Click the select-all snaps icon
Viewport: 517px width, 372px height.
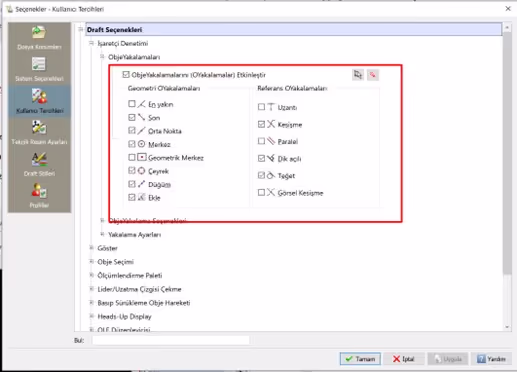358,75
